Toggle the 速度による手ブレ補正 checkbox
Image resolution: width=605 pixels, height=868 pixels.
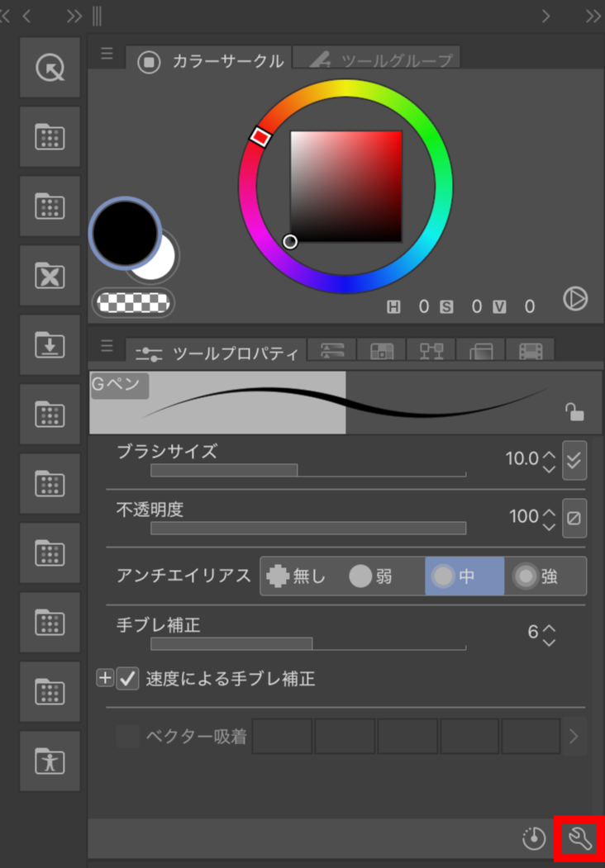pyautogui.click(x=128, y=679)
